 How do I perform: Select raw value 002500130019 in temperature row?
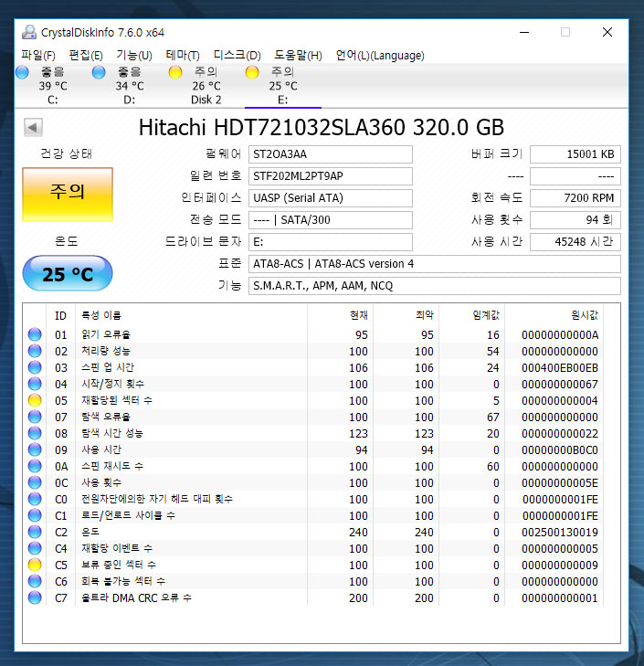(560, 533)
